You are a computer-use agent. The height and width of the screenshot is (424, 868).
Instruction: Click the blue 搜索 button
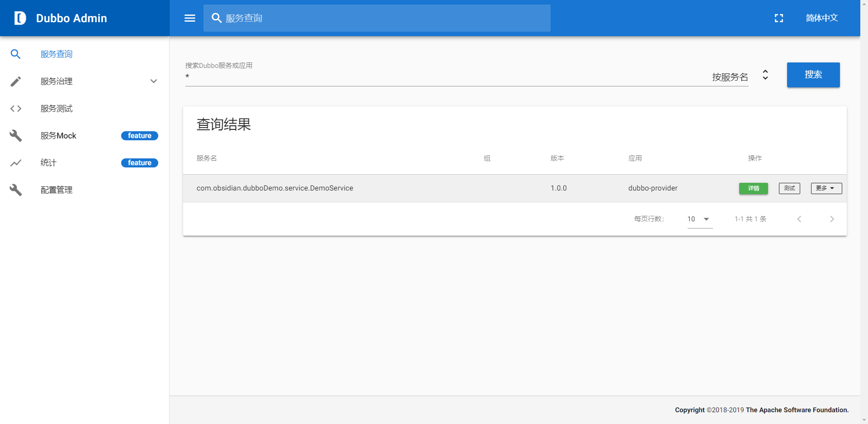click(x=813, y=75)
